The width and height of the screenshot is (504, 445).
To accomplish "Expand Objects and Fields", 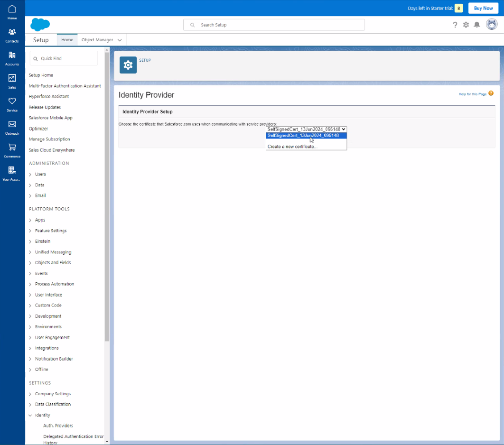I will [x=30, y=263].
